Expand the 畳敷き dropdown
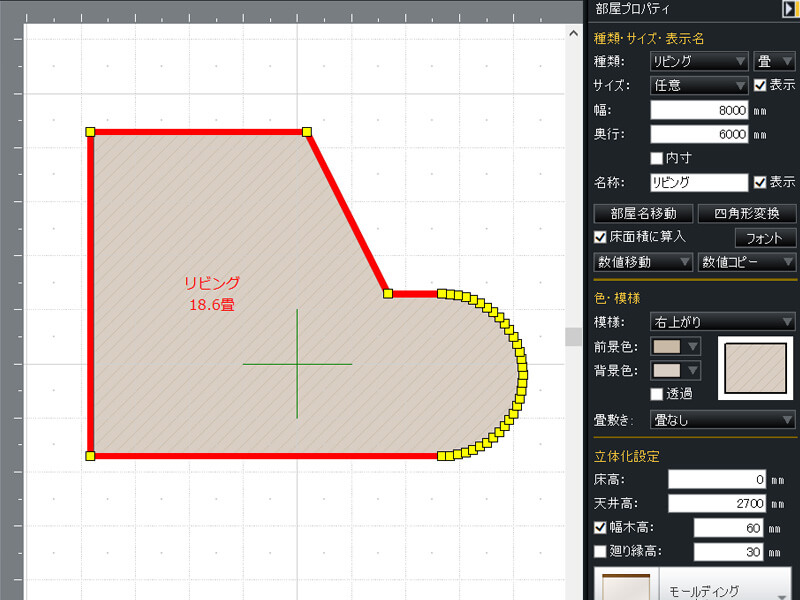The image size is (800, 600). click(722, 420)
